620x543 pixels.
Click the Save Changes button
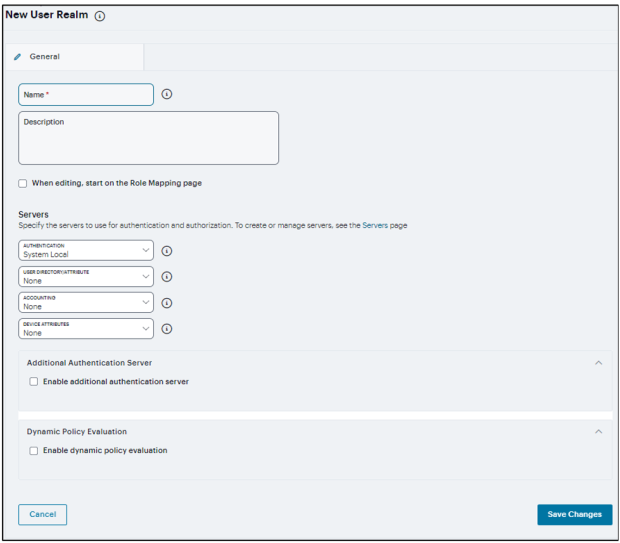click(x=574, y=514)
